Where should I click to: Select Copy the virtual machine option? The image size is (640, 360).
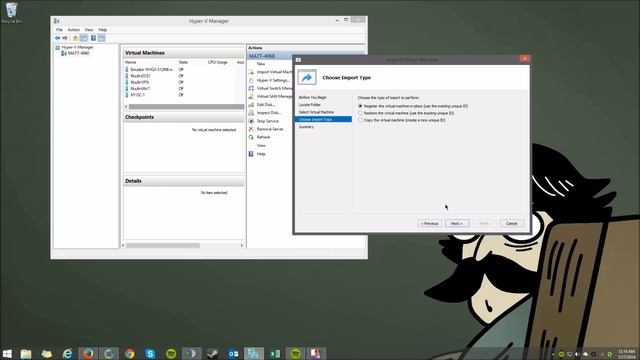click(360, 120)
